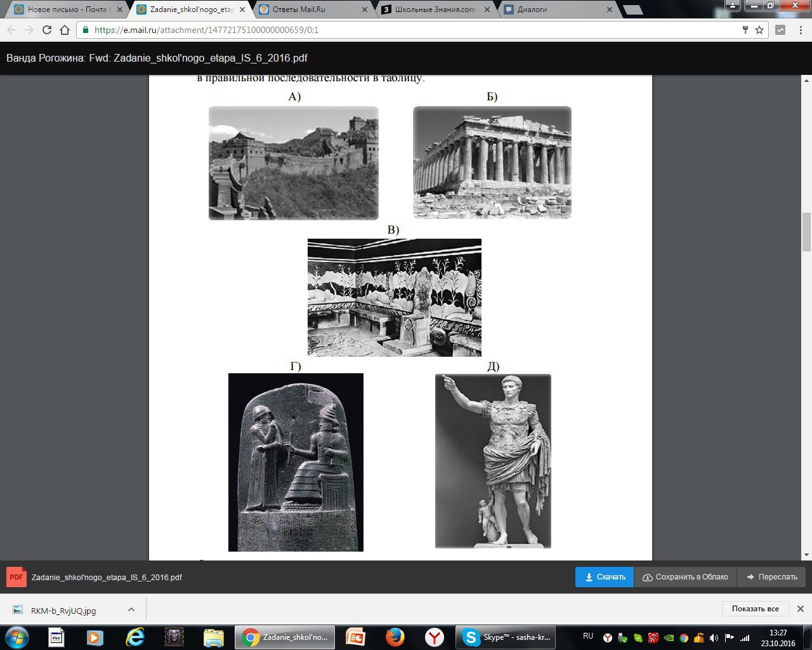
Task: Open the game icon in the taskbar
Action: (174, 637)
